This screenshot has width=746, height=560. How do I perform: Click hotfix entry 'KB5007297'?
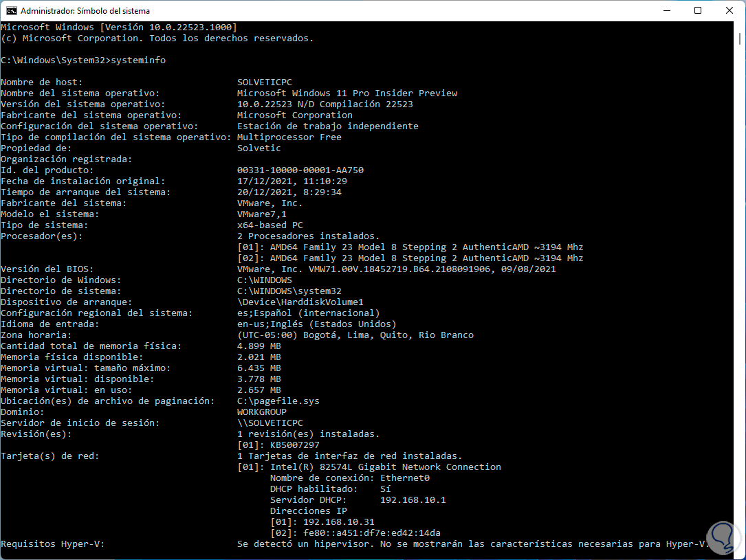[294, 445]
